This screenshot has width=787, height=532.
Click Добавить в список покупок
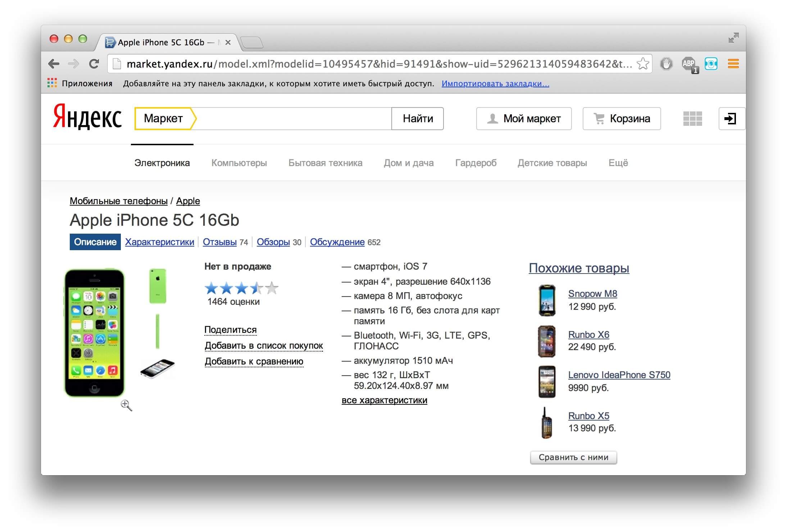(264, 345)
